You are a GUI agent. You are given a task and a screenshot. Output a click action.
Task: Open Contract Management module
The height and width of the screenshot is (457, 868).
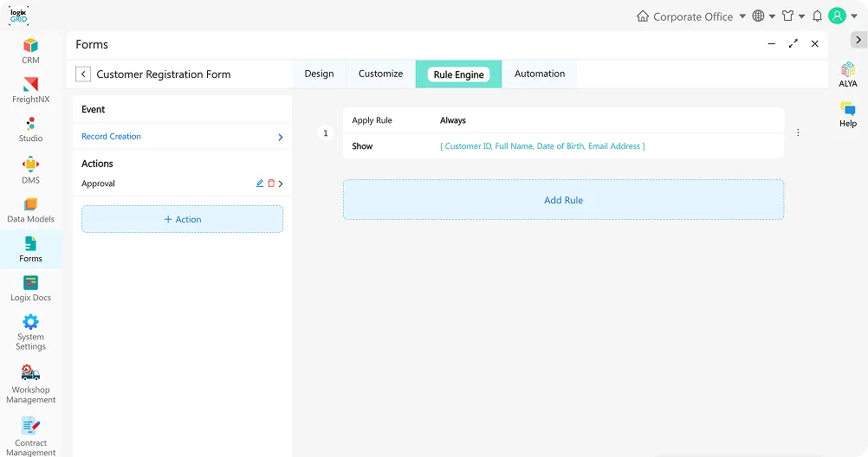[x=30, y=437]
